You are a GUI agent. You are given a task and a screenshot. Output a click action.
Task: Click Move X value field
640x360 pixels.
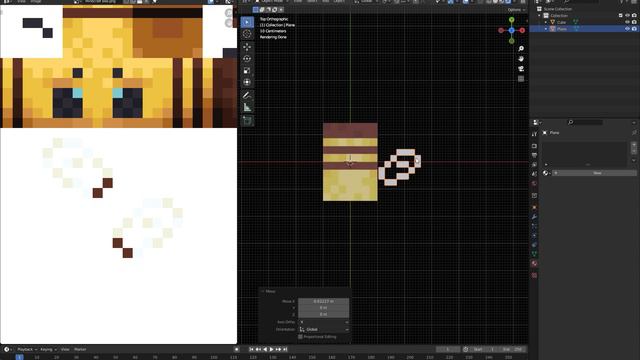point(324,301)
